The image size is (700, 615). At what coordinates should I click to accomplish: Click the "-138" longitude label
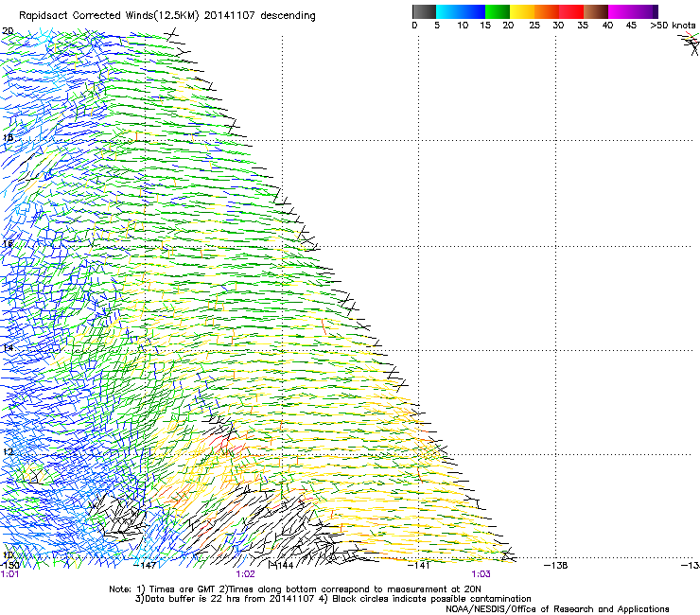coord(556,566)
